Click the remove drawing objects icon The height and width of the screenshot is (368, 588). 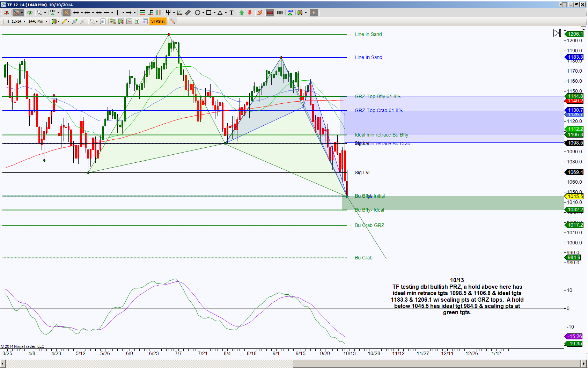(260, 13)
